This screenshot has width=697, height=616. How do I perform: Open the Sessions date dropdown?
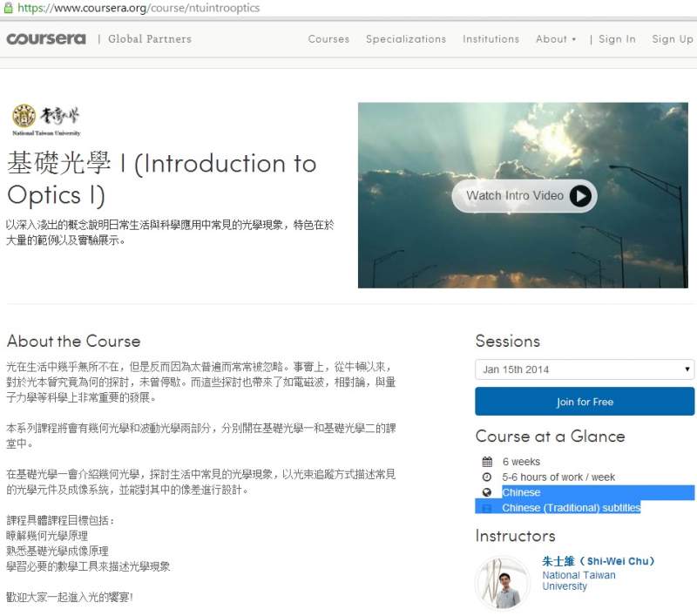click(585, 369)
